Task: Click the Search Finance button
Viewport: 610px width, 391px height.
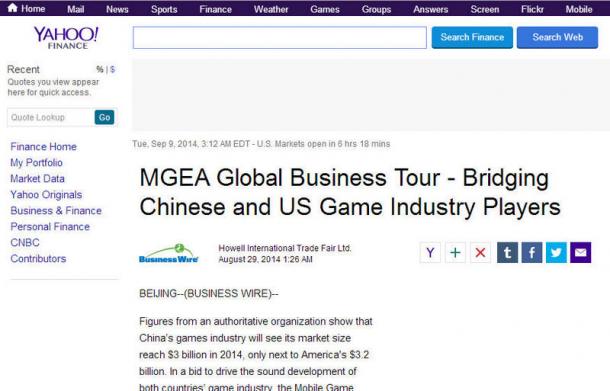Action: pyautogui.click(x=472, y=37)
